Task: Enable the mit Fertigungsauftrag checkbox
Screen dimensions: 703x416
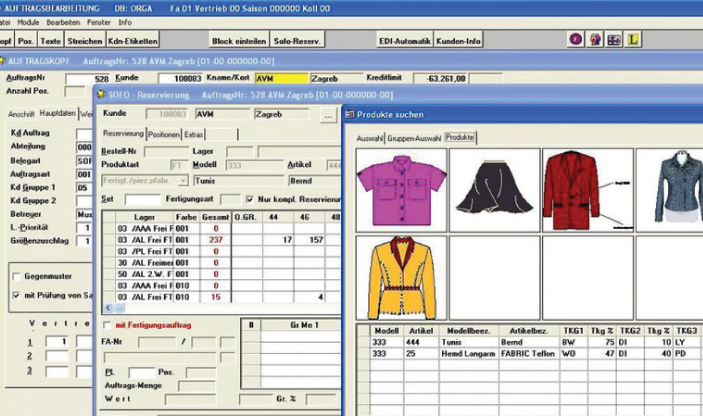Action: pyautogui.click(x=107, y=325)
